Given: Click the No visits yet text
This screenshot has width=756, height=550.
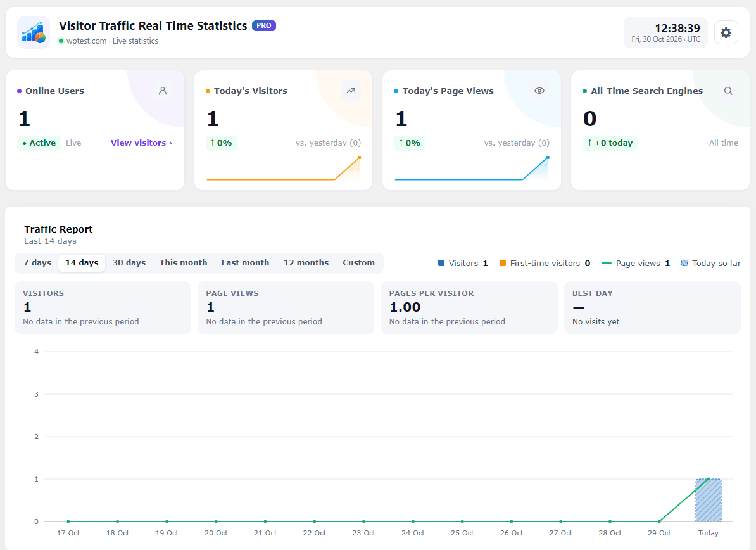Looking at the screenshot, I should pos(596,322).
